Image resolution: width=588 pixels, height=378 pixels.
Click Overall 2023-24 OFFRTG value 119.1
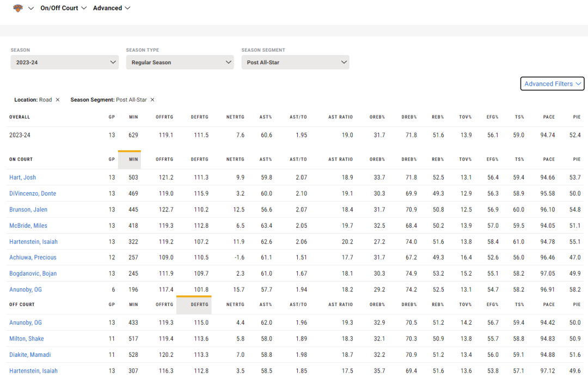point(166,135)
